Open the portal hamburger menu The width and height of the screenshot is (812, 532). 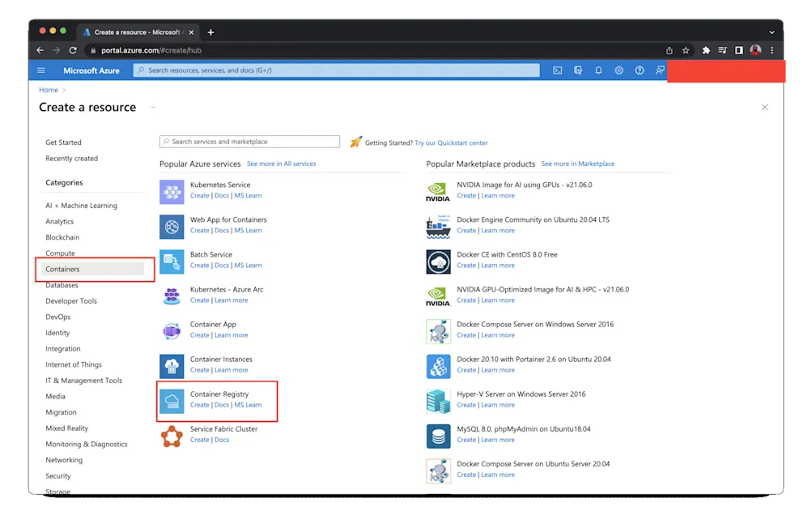click(40, 70)
